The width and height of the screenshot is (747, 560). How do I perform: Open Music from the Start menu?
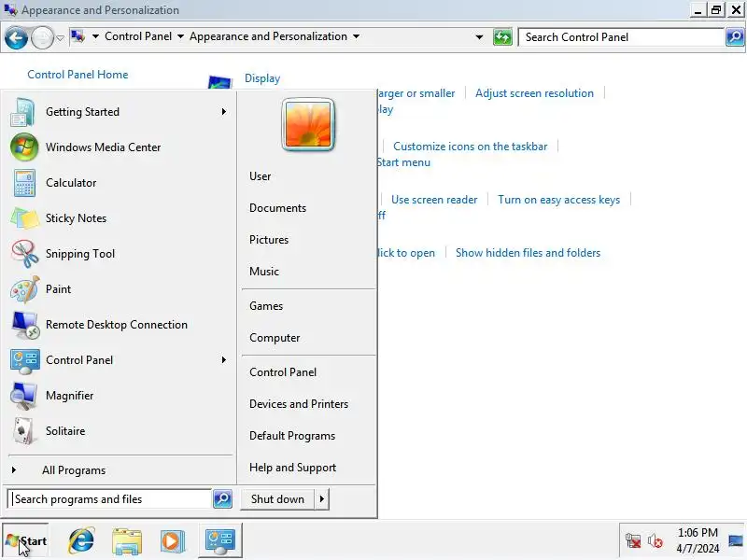point(264,272)
